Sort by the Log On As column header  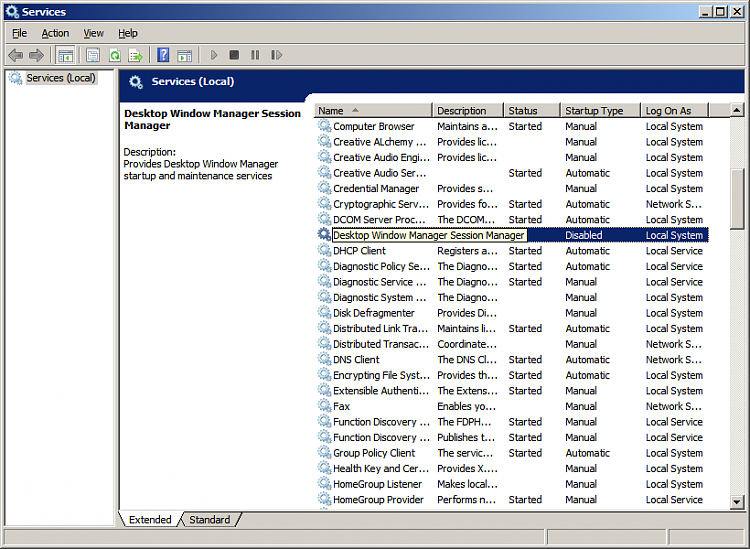[674, 110]
